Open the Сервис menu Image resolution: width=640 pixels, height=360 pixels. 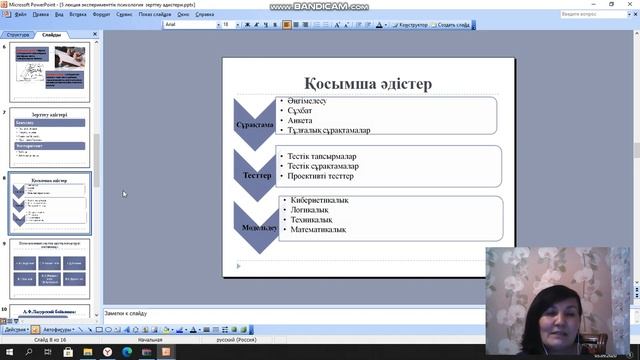[x=124, y=14]
